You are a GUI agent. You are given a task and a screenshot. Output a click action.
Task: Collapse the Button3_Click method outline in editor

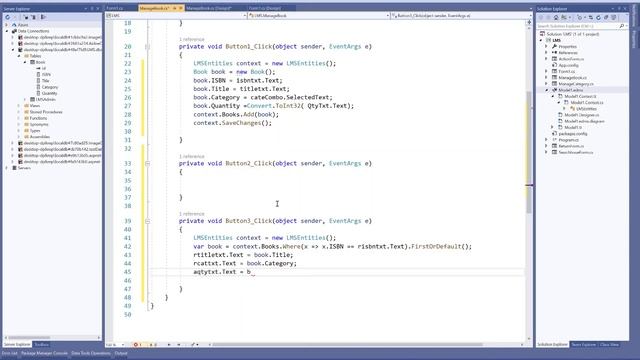[147, 221]
